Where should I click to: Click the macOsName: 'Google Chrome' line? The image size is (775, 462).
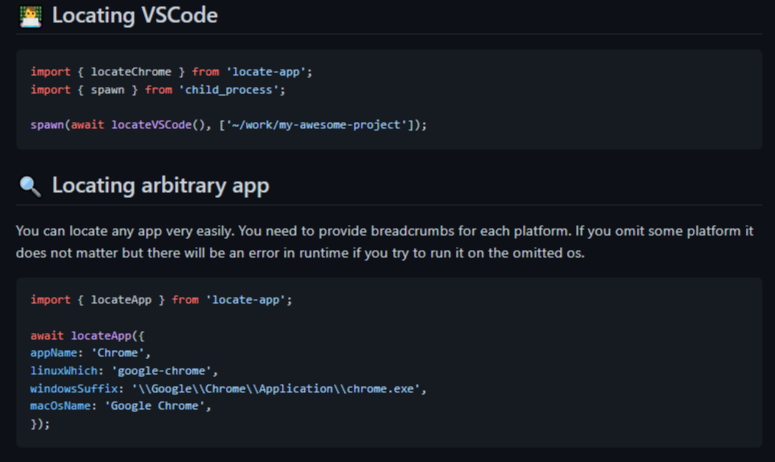coord(121,406)
